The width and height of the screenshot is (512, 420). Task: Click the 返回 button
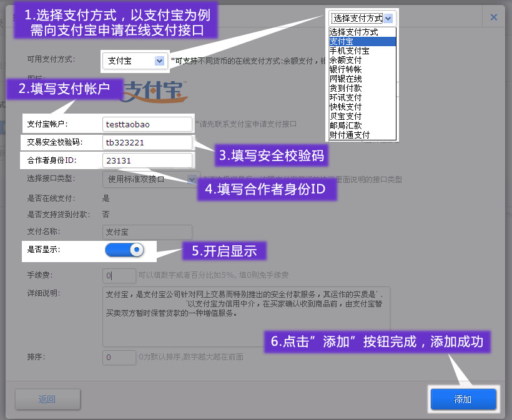[x=47, y=399]
